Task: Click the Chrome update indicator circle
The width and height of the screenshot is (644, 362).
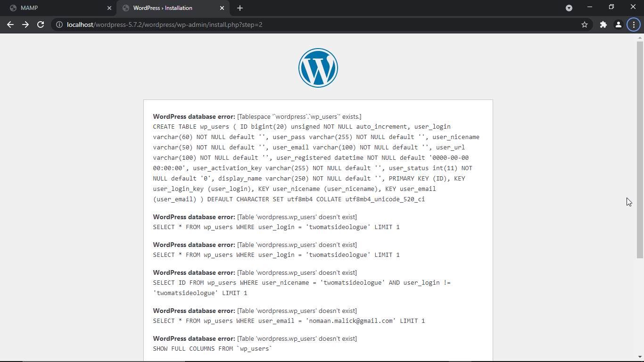Action: [x=569, y=8]
